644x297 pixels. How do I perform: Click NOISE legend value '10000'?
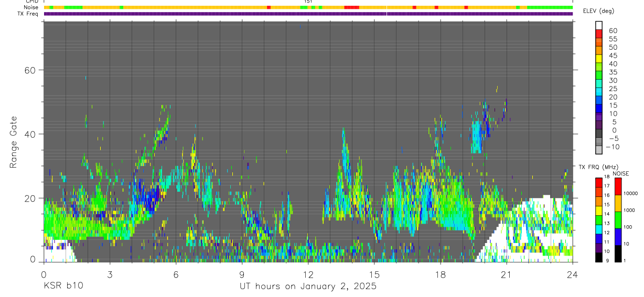click(x=630, y=194)
